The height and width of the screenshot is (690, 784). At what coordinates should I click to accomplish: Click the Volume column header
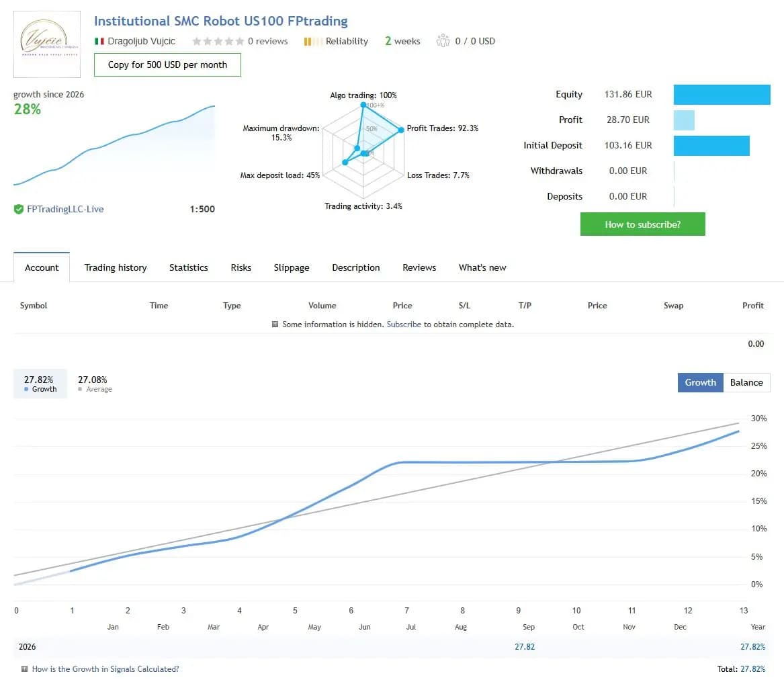(x=322, y=306)
